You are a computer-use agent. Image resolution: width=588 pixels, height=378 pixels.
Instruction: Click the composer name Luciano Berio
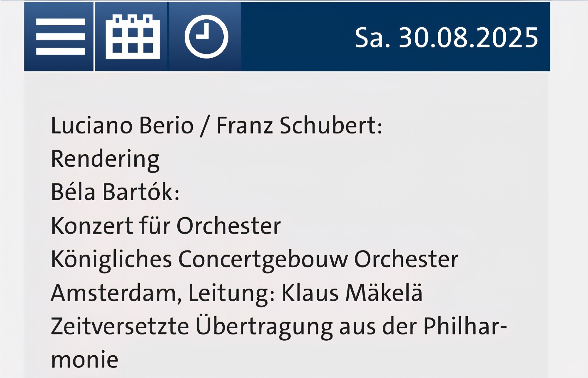tap(122, 126)
